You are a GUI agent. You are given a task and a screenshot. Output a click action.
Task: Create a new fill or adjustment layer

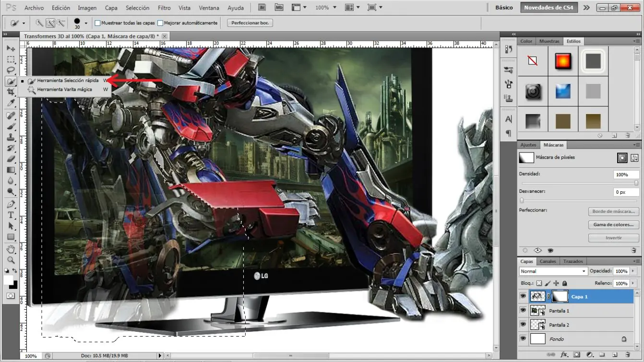click(x=589, y=355)
